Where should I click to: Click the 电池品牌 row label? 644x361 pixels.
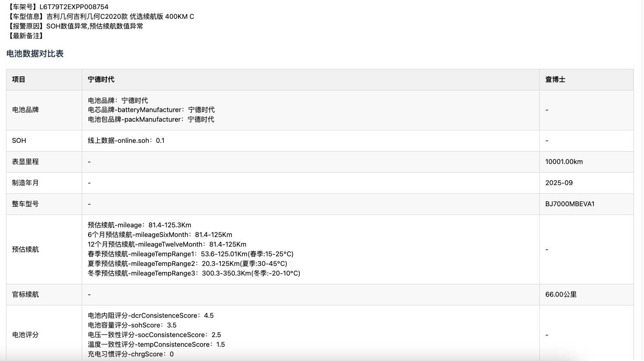[25, 110]
